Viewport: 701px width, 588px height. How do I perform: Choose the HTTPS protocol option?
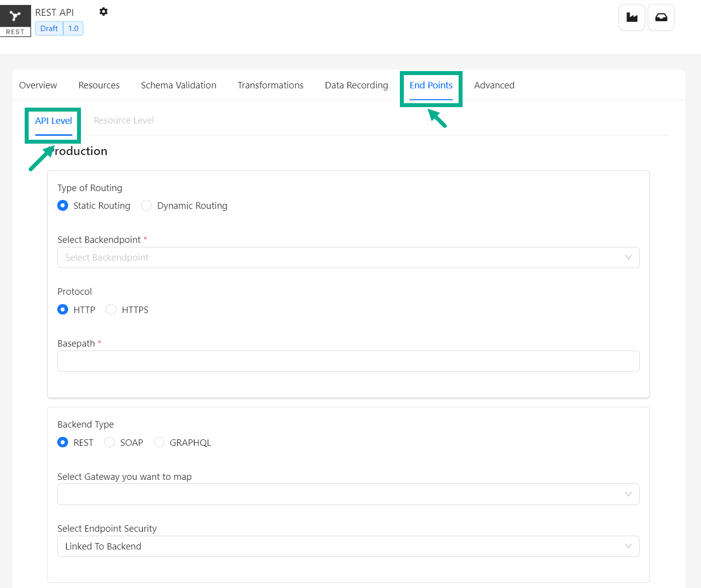pos(111,310)
